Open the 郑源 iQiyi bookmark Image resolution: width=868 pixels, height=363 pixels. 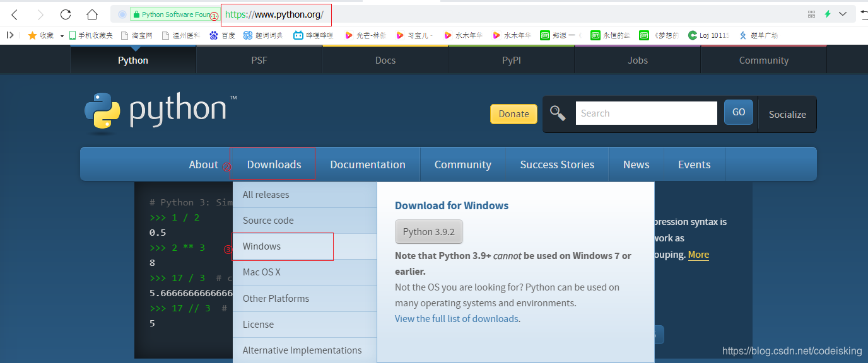click(560, 35)
